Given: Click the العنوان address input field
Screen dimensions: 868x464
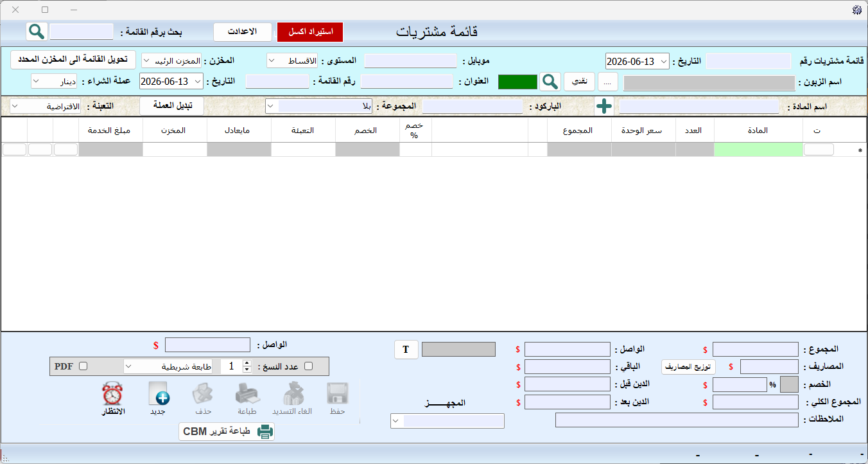Looking at the screenshot, I should click(407, 82).
